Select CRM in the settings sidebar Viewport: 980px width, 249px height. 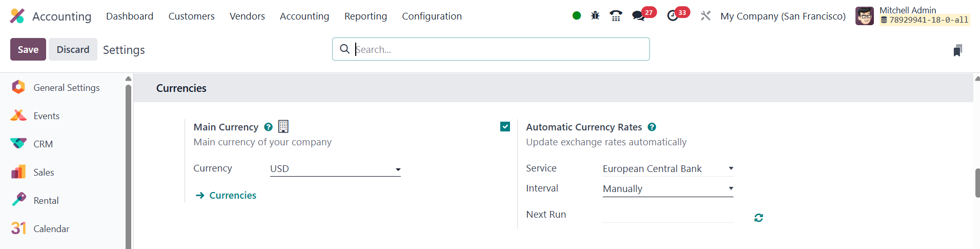pyautogui.click(x=43, y=144)
